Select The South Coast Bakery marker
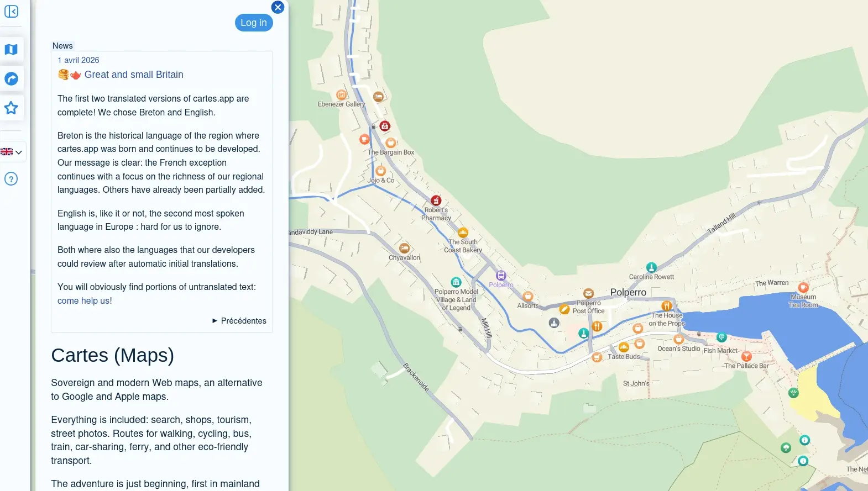Image resolution: width=868 pixels, height=491 pixels. [x=463, y=233]
